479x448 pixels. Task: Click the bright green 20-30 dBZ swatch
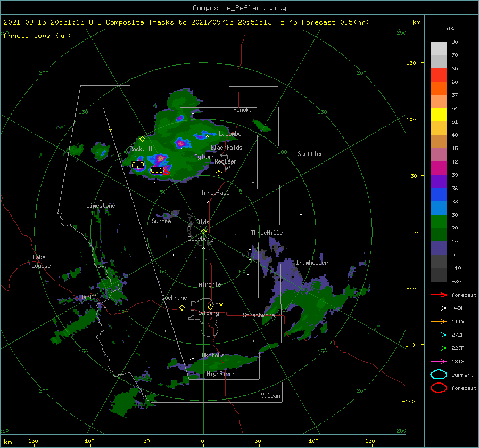439,222
